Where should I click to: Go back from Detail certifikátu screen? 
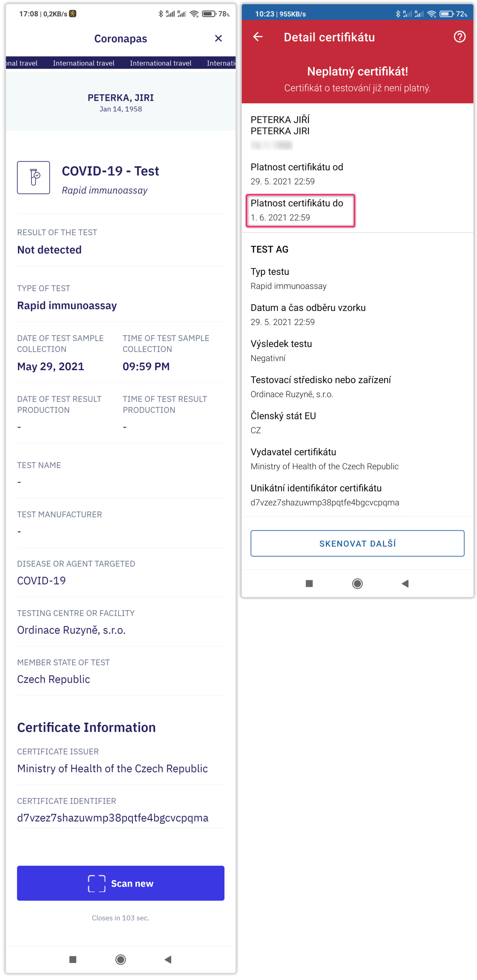coord(258,37)
